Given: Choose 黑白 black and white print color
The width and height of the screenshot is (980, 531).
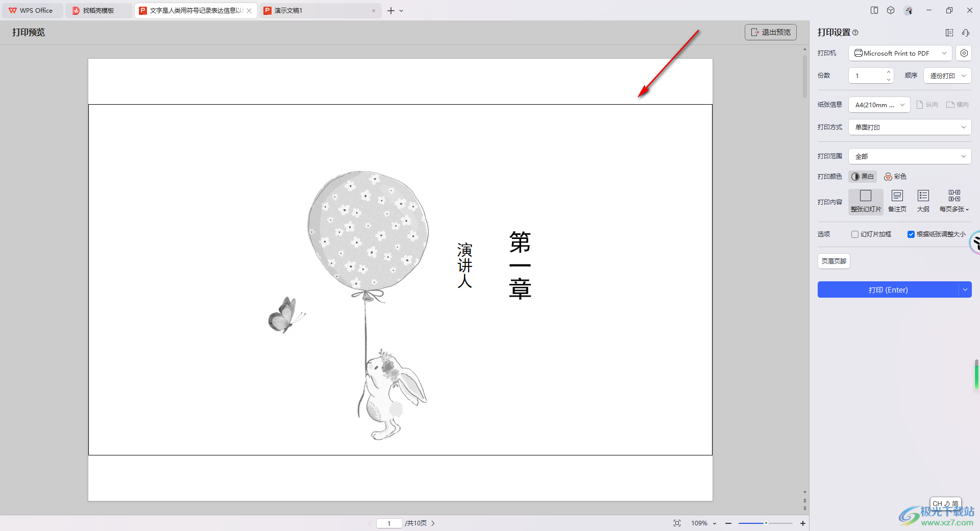Looking at the screenshot, I should click(x=863, y=177).
